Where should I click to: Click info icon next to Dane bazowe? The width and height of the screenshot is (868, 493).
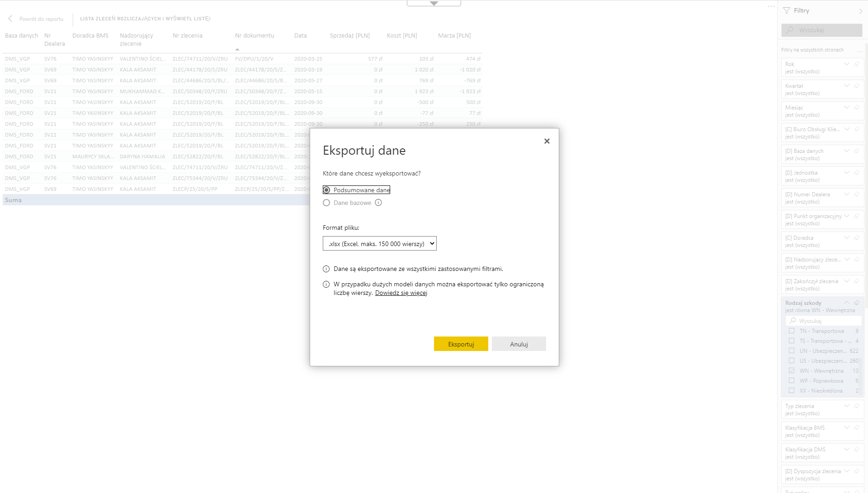[378, 203]
